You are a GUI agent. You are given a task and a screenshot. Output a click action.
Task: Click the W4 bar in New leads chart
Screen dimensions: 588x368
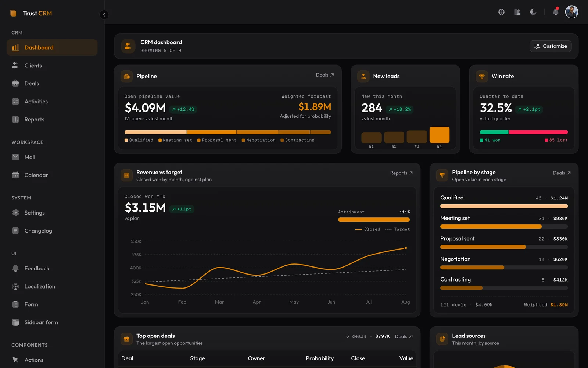(x=440, y=135)
